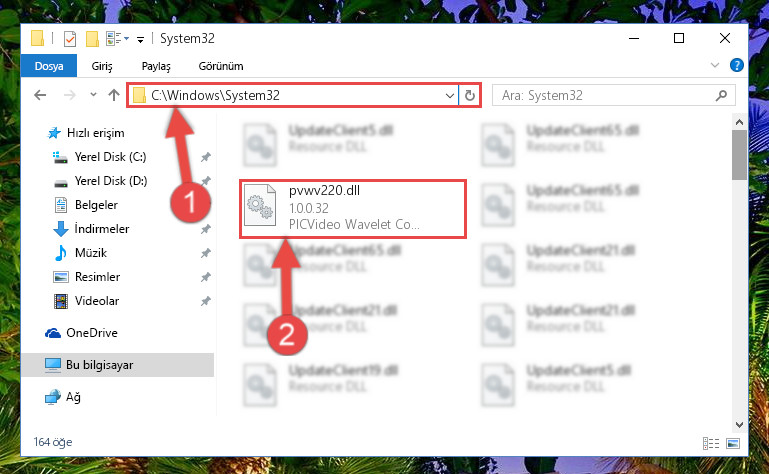Click the New folder icon in quick access toolbar
This screenshot has width=769, height=474.
click(92, 39)
